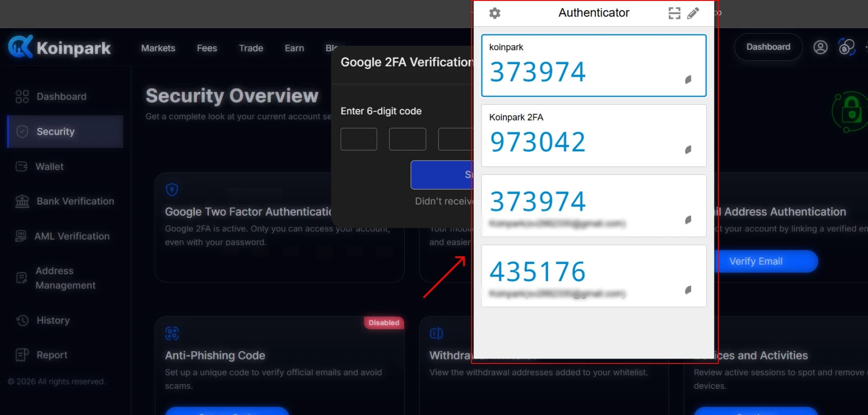Click the Security shield icon in sidebar
Image resolution: width=868 pixels, height=415 pixels.
[x=22, y=132]
